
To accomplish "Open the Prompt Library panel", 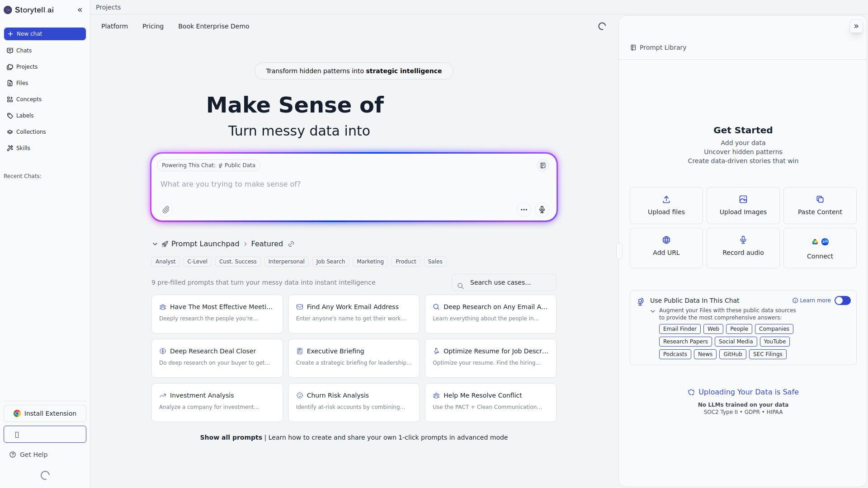I will point(658,47).
